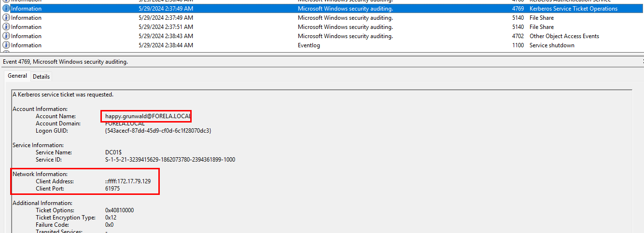Click the ticket encryption type 0x12
644x233 pixels.
click(111, 218)
